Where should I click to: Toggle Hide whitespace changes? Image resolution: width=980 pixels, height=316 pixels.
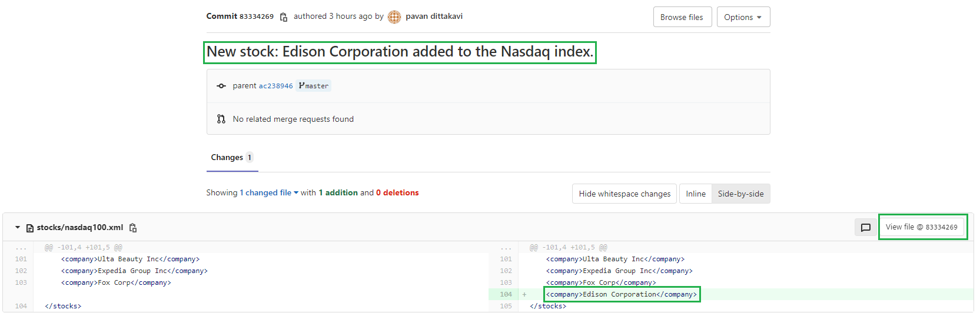[x=624, y=194]
